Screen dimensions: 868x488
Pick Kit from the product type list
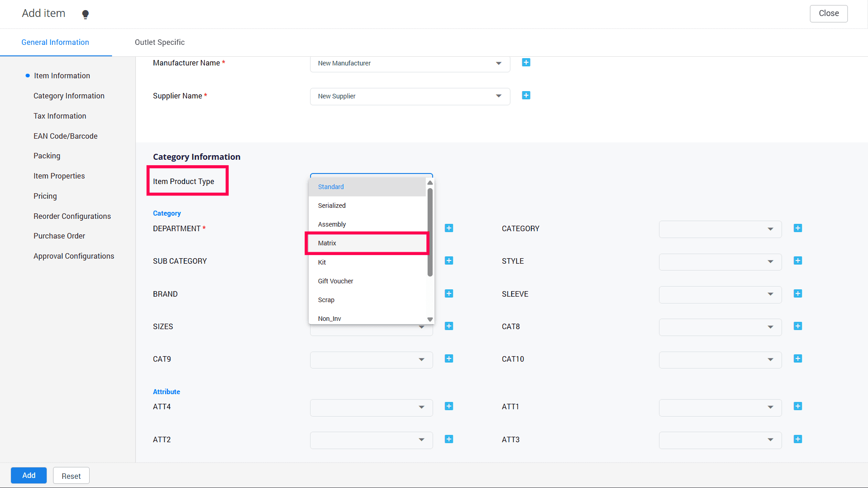(x=367, y=262)
